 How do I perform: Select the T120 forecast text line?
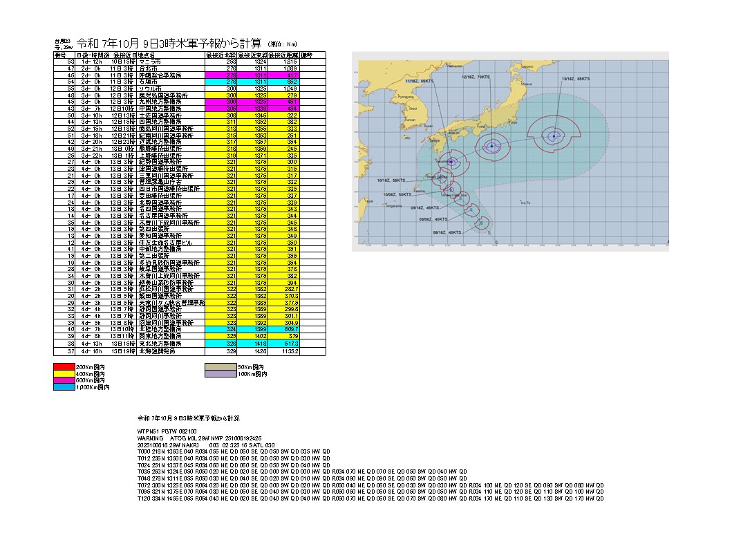pos(370,498)
